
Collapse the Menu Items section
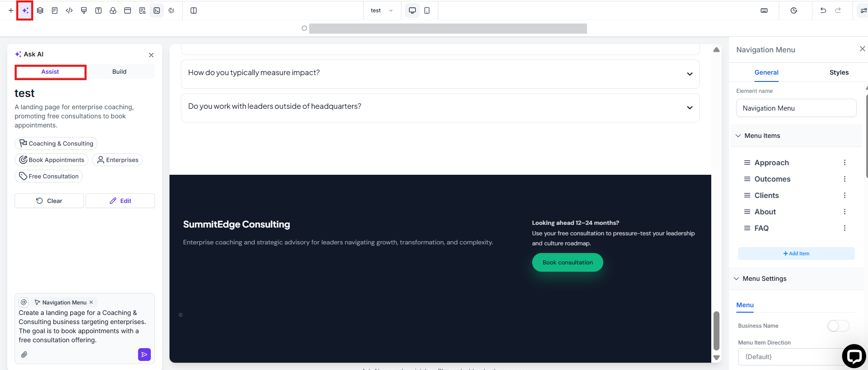coord(738,136)
